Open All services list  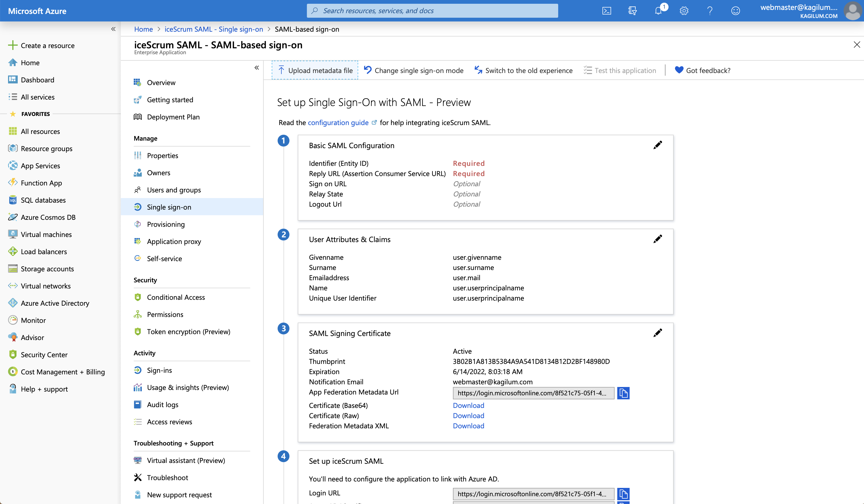click(31, 97)
